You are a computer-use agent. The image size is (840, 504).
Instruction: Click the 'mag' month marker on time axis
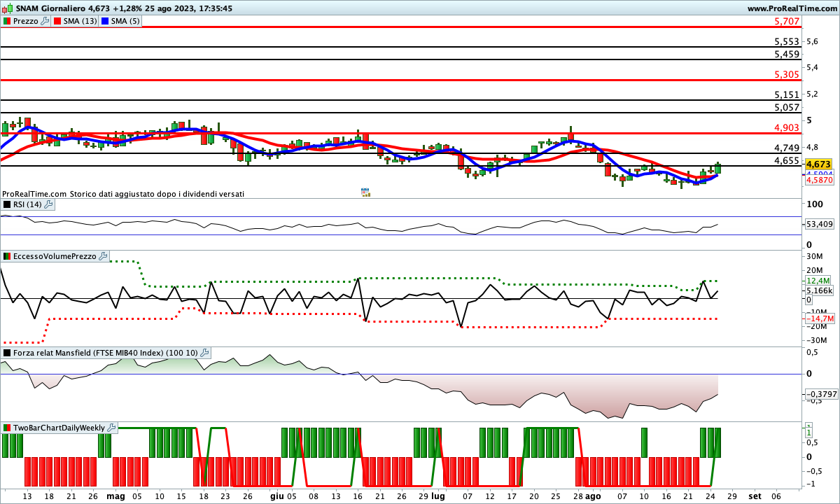pyautogui.click(x=115, y=496)
